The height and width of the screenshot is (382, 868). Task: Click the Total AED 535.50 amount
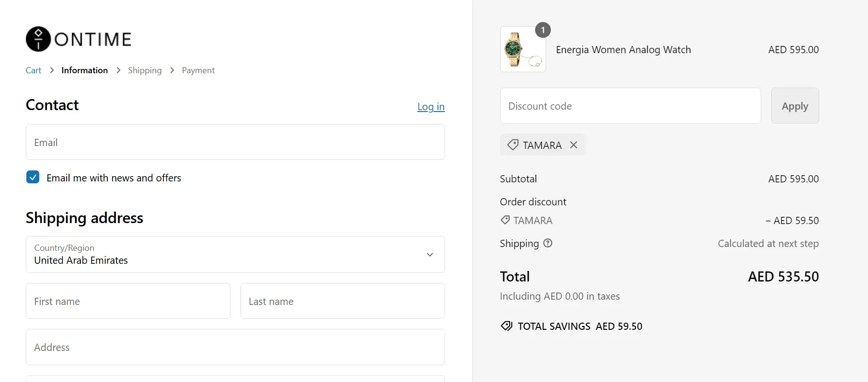tap(783, 277)
